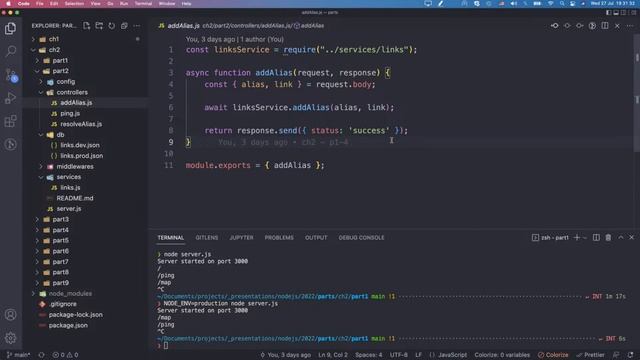
Task: Kill the terminal with trash icon
Action: point(608,238)
